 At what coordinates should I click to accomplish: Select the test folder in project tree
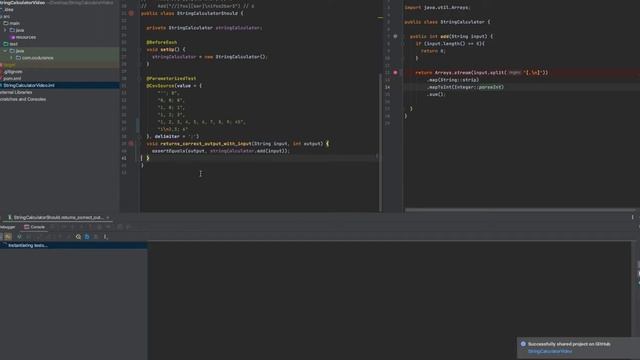13,44
